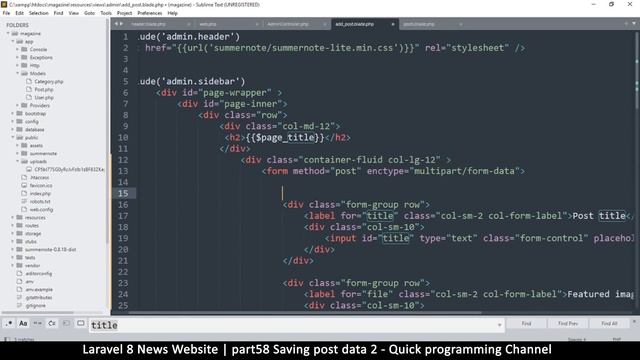Select the config folder

31,122
